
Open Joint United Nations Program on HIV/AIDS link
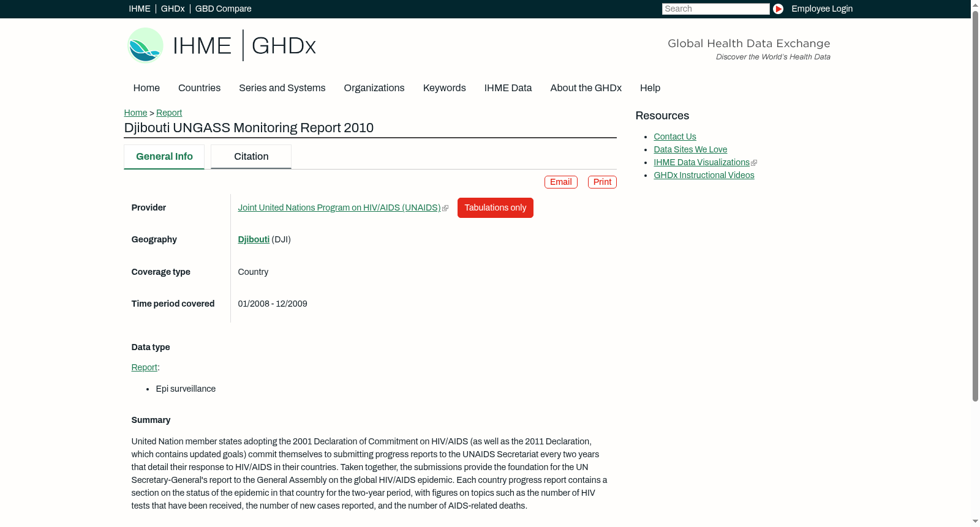339,207
